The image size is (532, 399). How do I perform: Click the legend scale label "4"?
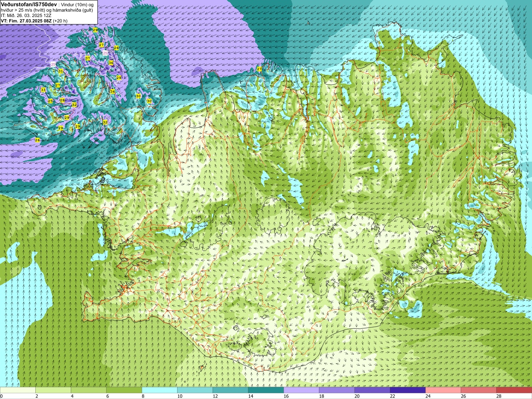point(72,396)
